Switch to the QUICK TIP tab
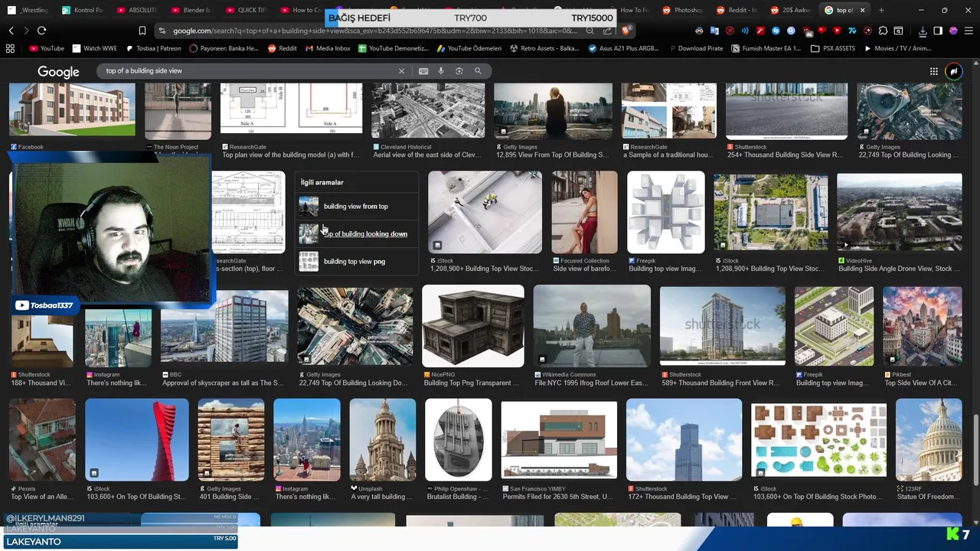 [x=246, y=10]
